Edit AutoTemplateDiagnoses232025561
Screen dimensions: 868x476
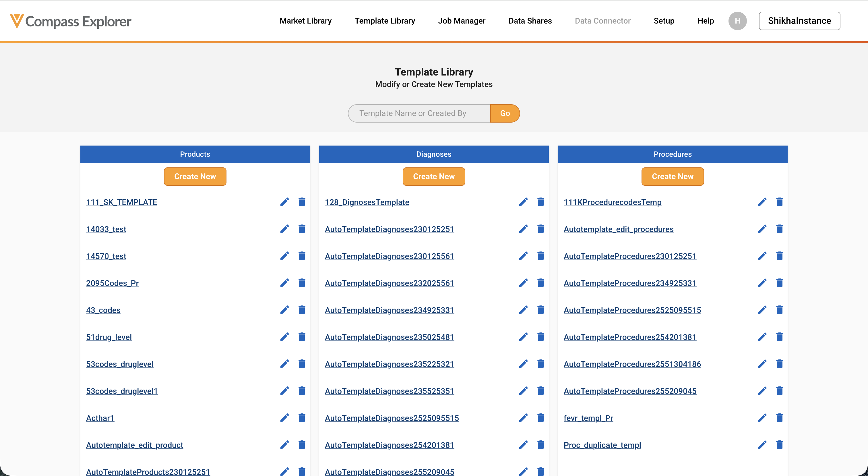click(x=523, y=283)
